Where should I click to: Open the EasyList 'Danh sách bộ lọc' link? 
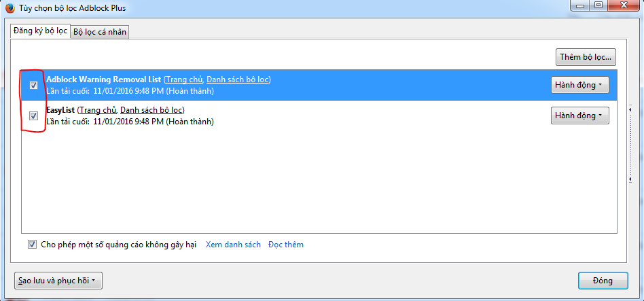point(151,110)
